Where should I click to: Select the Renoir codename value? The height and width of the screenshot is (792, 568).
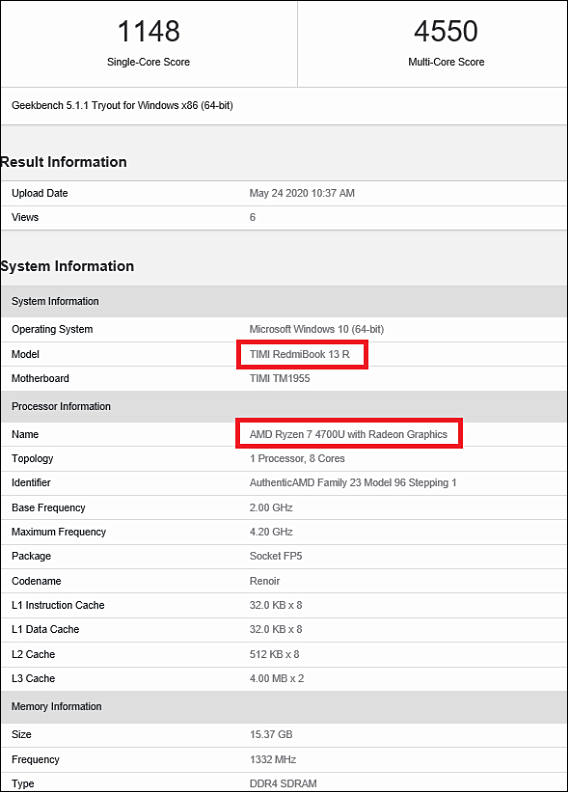(x=265, y=581)
